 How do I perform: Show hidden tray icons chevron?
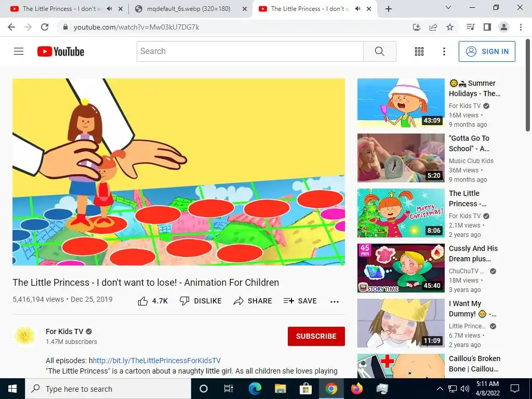click(440, 389)
